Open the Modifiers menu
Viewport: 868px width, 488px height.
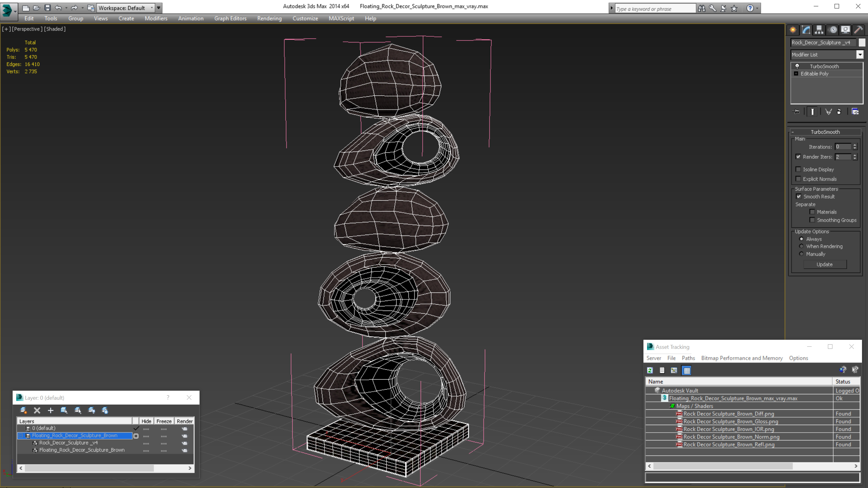pyautogui.click(x=156, y=18)
